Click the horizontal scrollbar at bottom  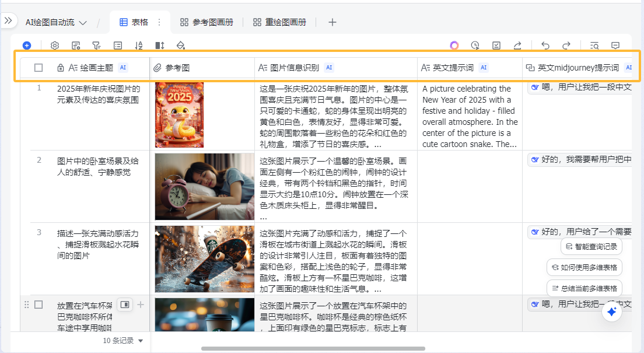313,348
